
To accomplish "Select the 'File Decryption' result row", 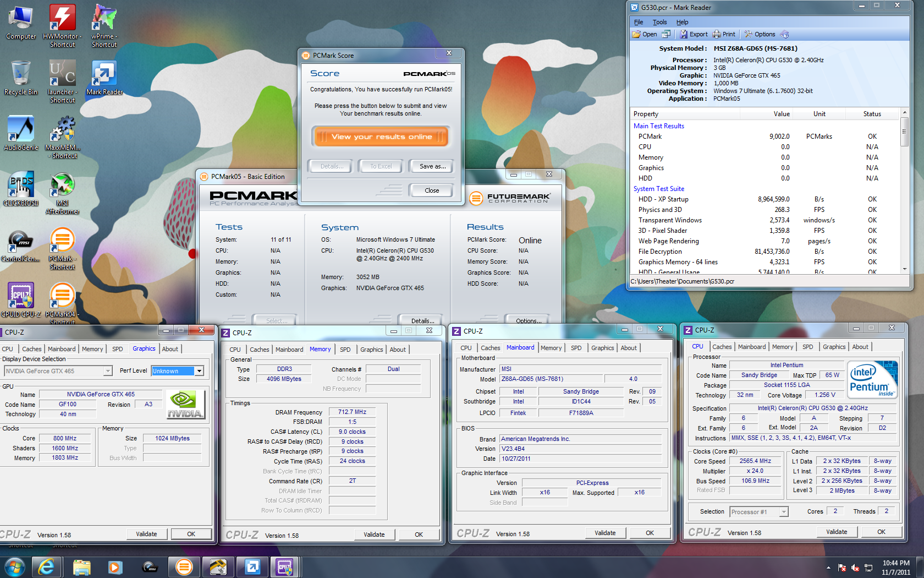I will (765, 252).
